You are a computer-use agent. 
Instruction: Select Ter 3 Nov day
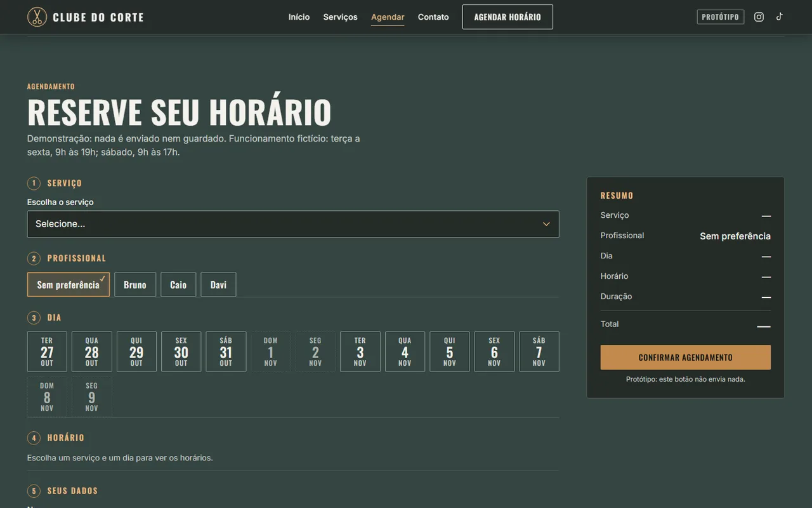point(360,352)
